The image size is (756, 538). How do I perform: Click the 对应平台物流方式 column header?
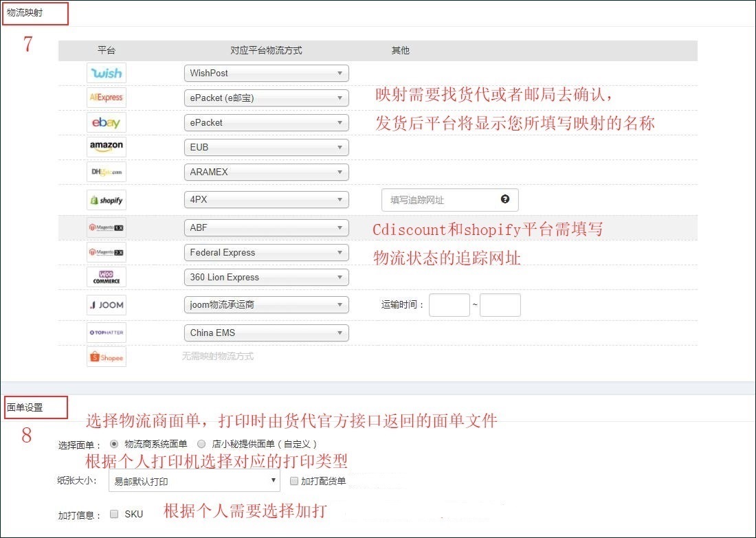click(x=266, y=50)
